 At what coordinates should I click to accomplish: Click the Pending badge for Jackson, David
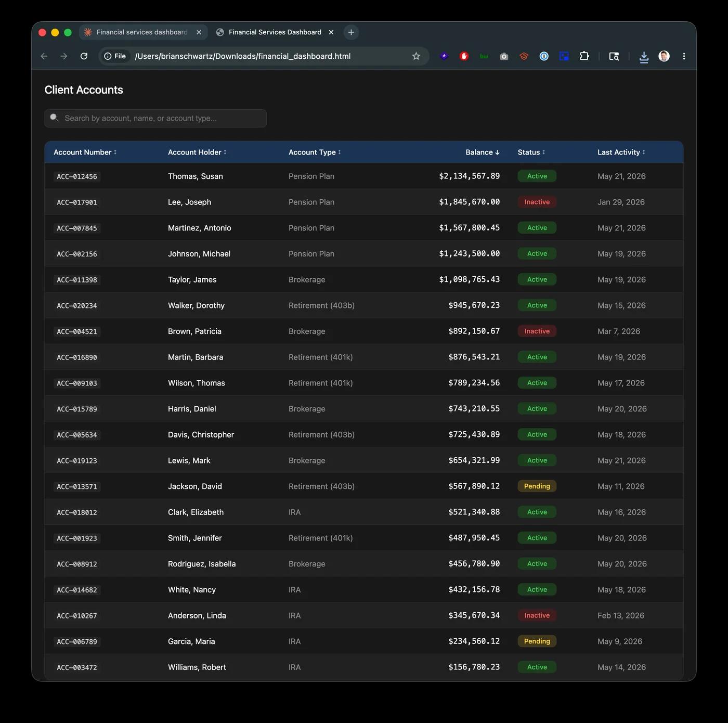(x=537, y=486)
